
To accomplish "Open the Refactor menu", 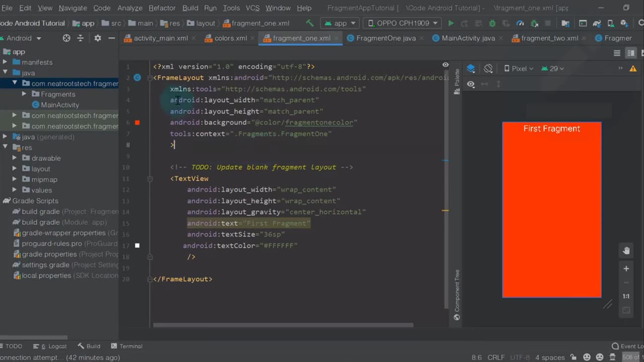I will pyautogui.click(x=162, y=8).
